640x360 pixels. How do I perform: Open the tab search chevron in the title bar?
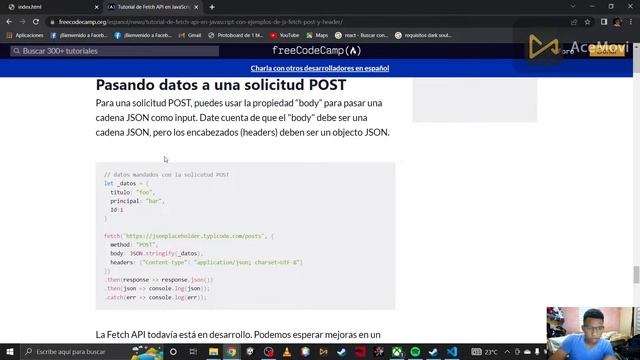point(573,7)
